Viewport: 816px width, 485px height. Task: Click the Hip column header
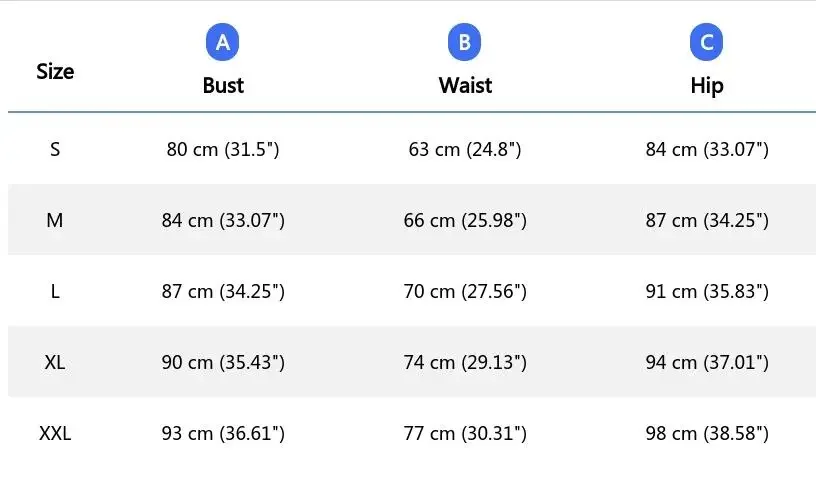(707, 85)
